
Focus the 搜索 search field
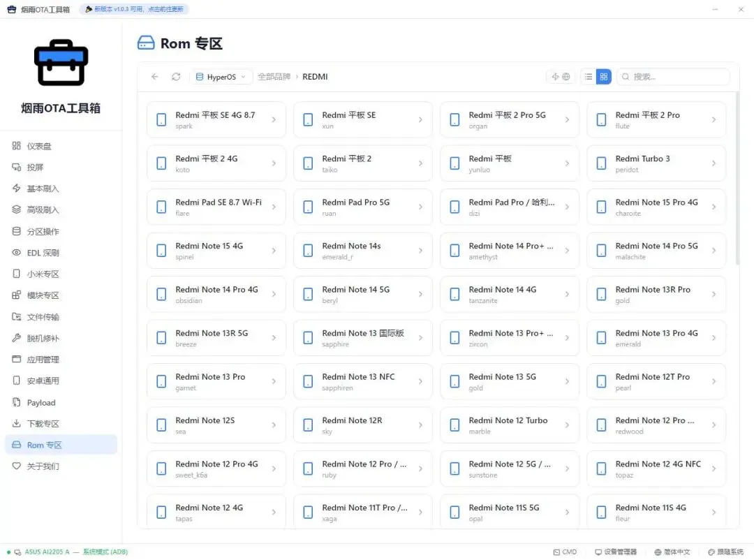pyautogui.click(x=673, y=77)
